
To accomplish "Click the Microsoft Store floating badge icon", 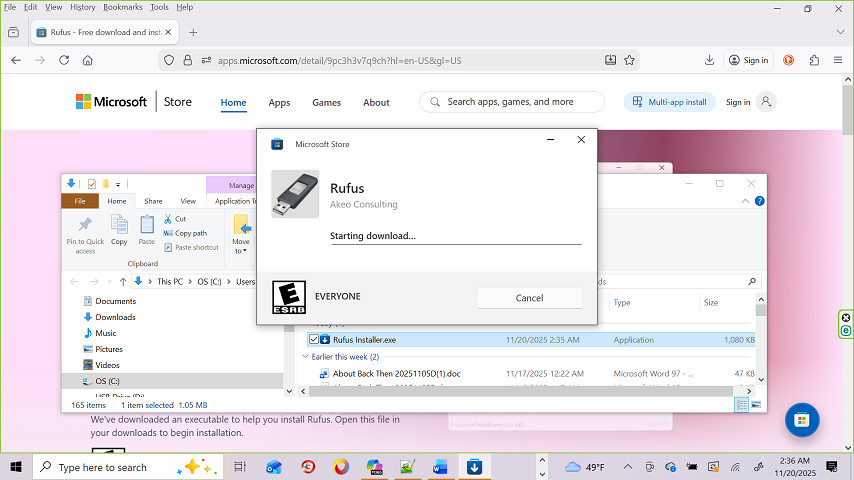I will [801, 421].
